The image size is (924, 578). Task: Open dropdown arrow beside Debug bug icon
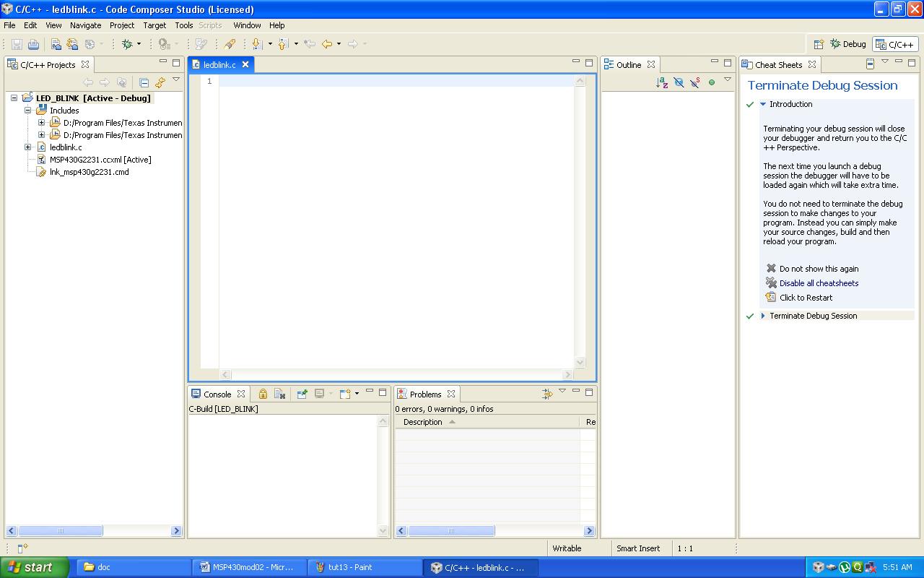[x=139, y=44]
